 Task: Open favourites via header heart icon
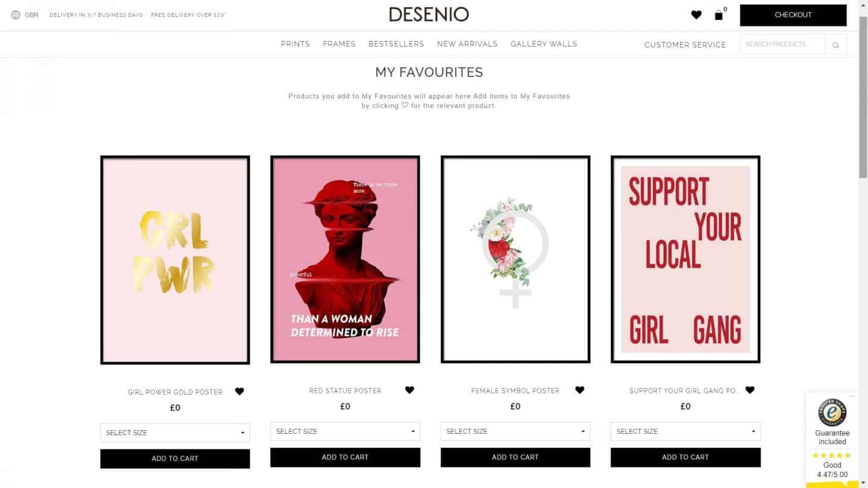(696, 15)
